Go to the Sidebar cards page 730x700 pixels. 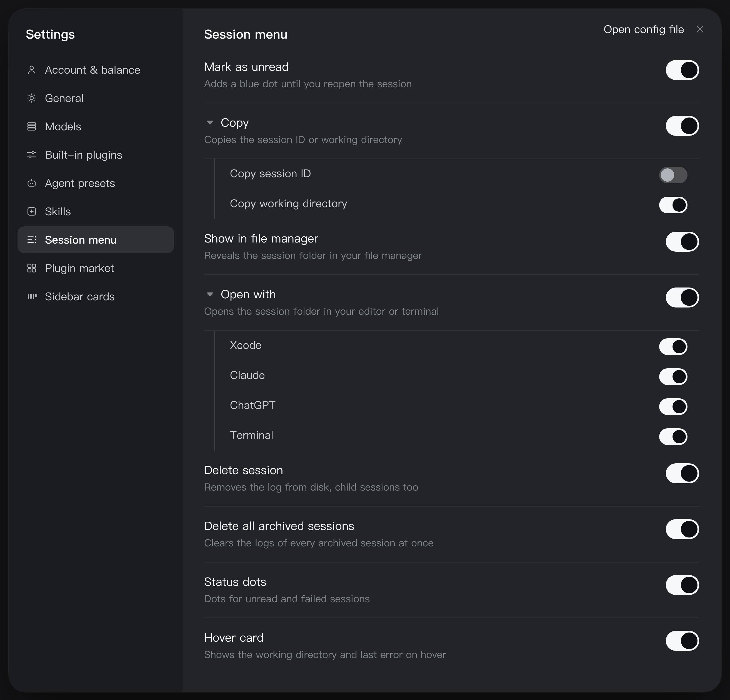96,296
